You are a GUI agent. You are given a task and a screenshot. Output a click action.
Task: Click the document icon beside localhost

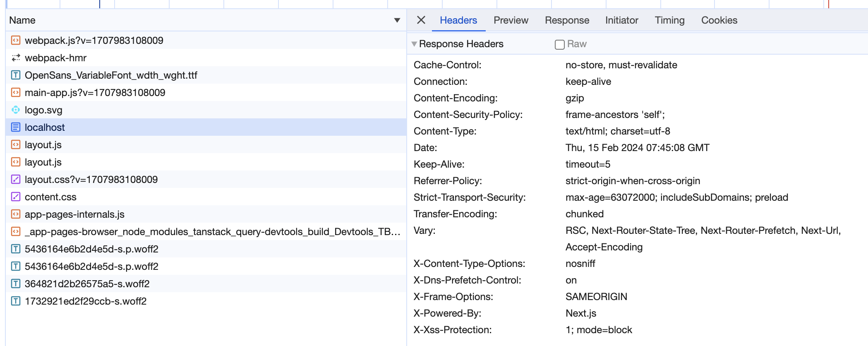click(x=16, y=127)
